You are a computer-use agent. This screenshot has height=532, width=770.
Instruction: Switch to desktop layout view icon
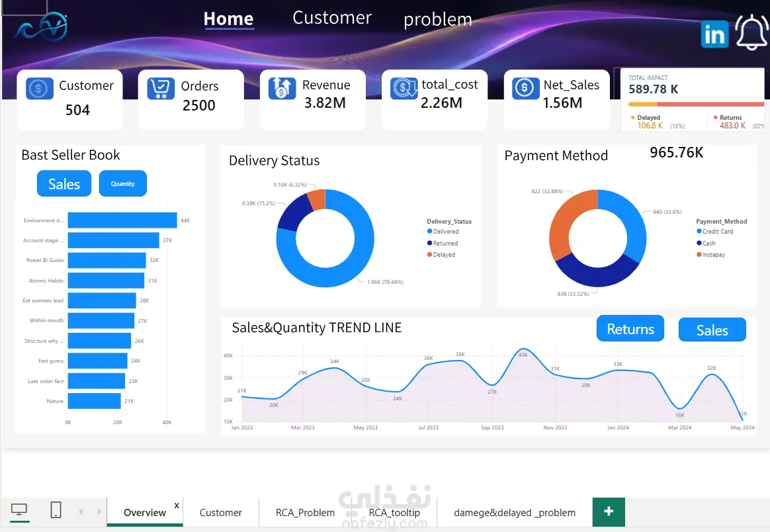pos(19,510)
